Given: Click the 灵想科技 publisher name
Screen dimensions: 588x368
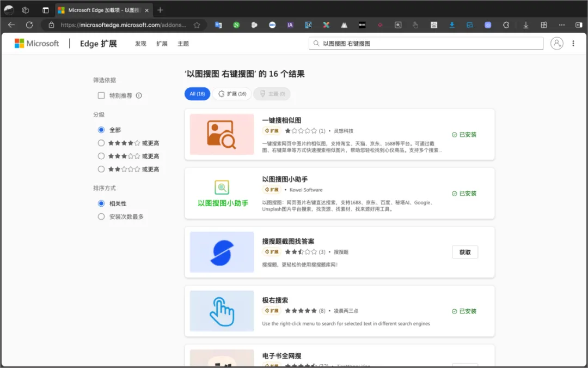Looking at the screenshot, I should point(344,131).
